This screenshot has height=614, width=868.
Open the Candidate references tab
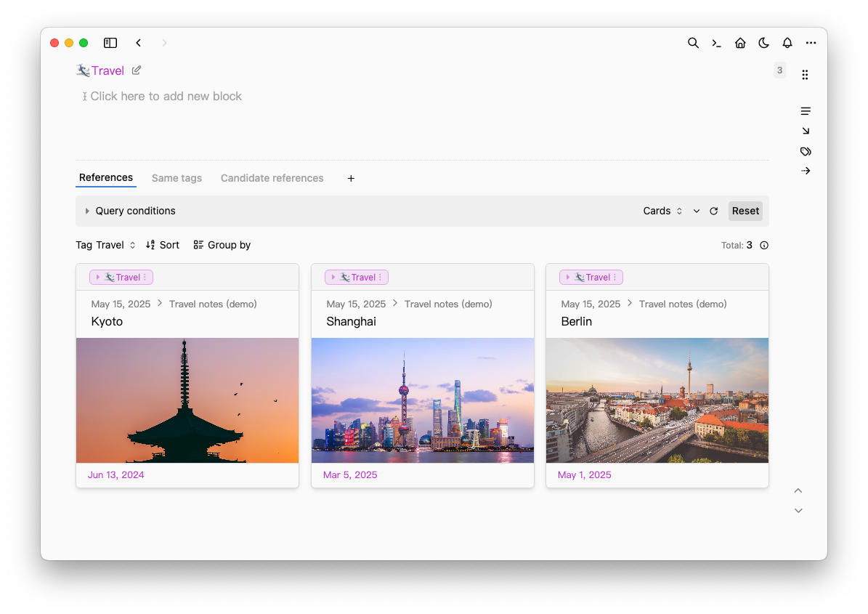point(272,178)
